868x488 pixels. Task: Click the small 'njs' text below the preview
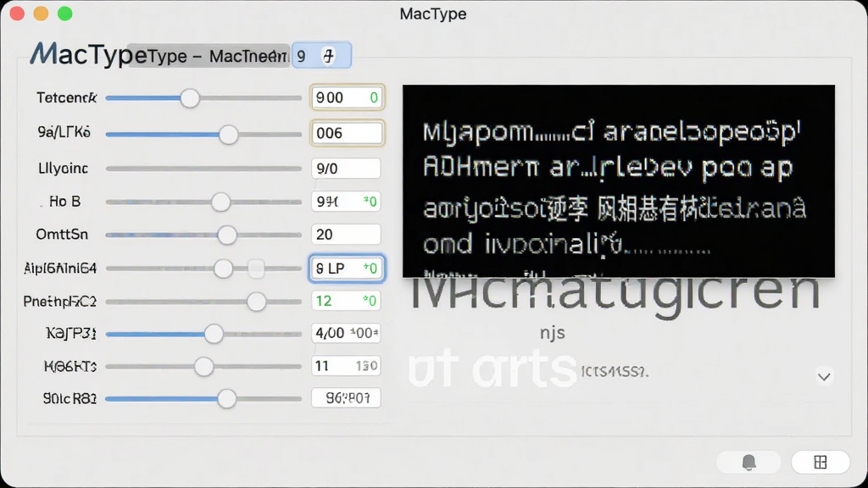(x=553, y=333)
